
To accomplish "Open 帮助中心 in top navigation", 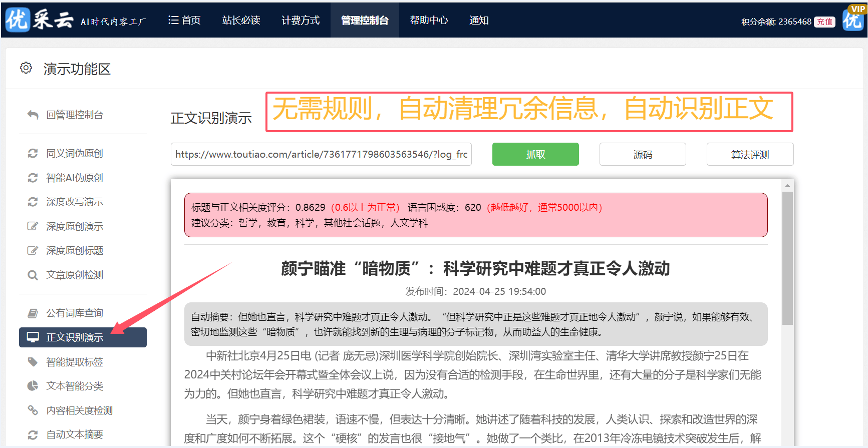I will (429, 20).
